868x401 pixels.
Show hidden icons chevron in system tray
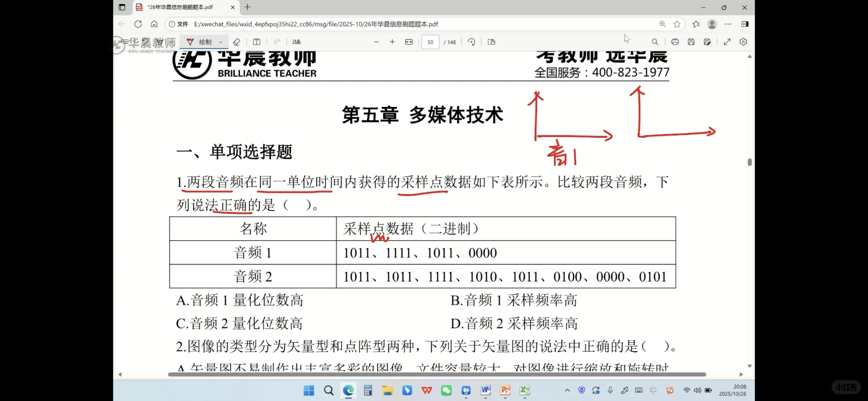[567, 390]
